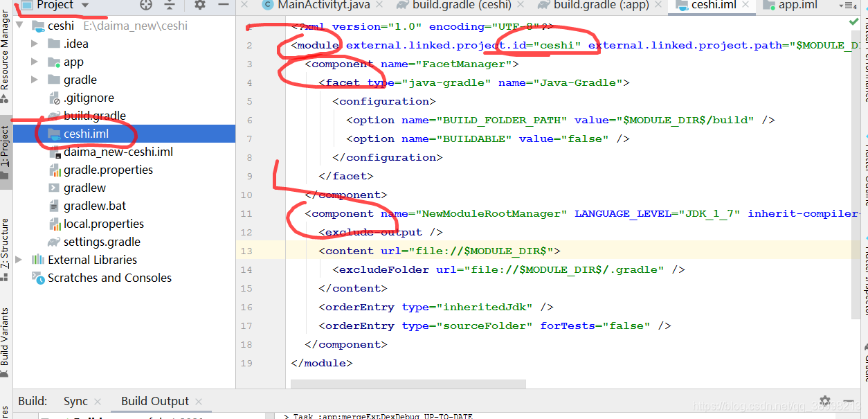This screenshot has height=419, width=868.
Task: Select gradlew.bat in the project tree
Action: [x=95, y=206]
